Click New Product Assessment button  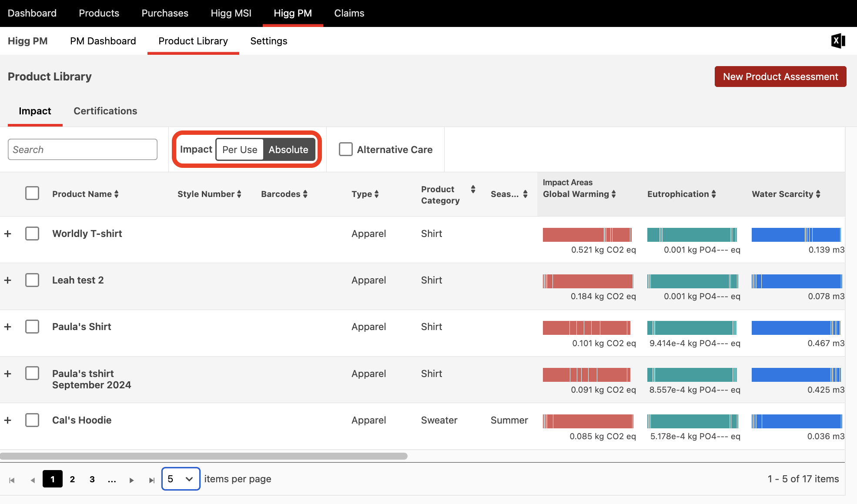(x=780, y=77)
